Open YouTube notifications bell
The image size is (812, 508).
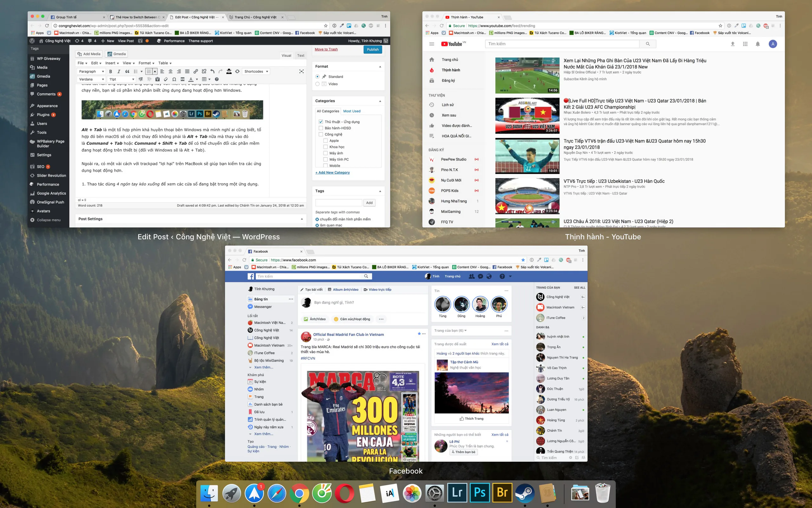point(758,44)
